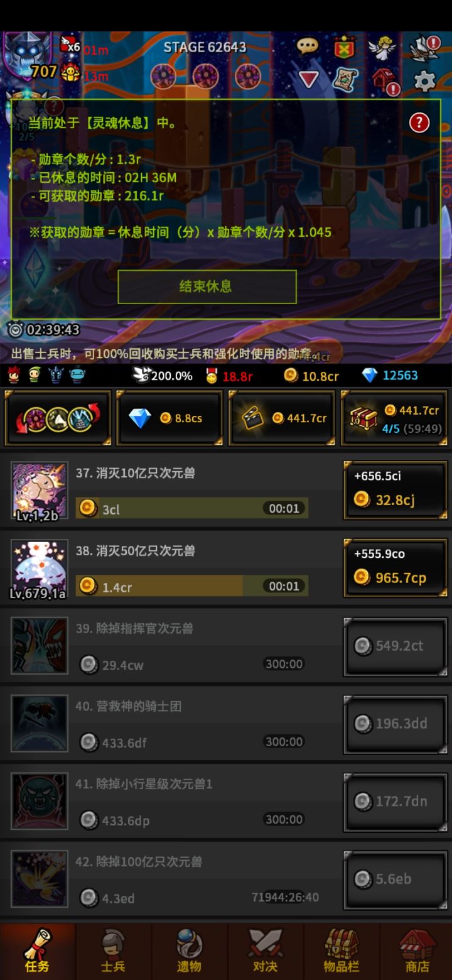452x980 pixels.
Task: Open the 遗物 tab
Action: 190,952
